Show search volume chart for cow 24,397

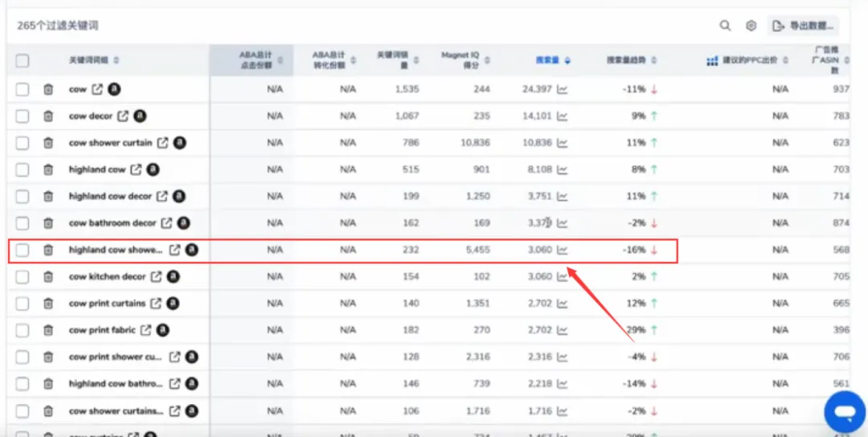pos(562,89)
